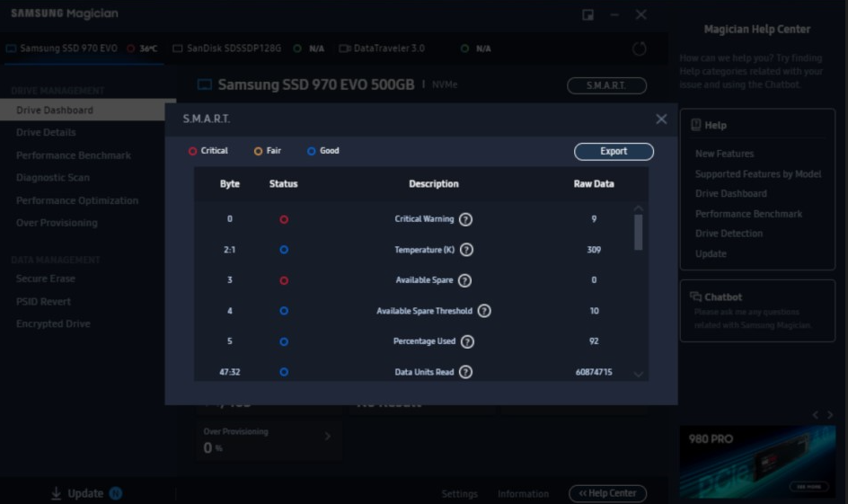This screenshot has height=504, width=848.
Task: Open Supported Features by Model help topic
Action: coord(757,174)
